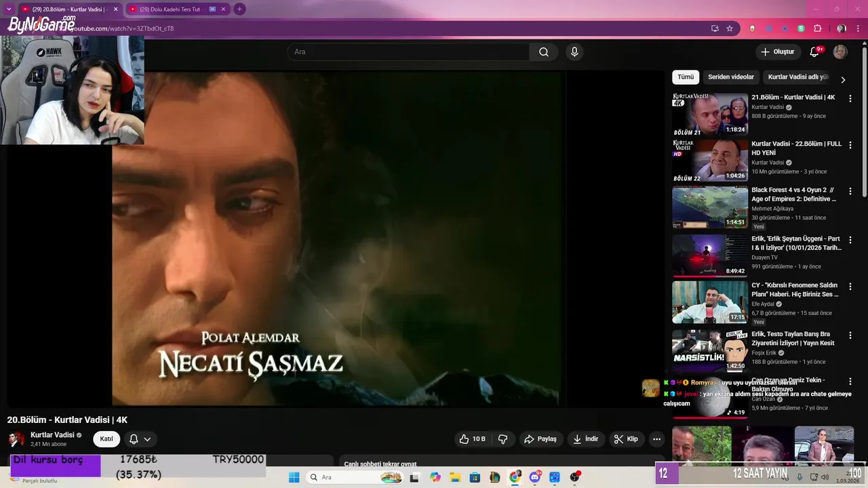
Task: Download video using İndir button
Action: point(585,439)
